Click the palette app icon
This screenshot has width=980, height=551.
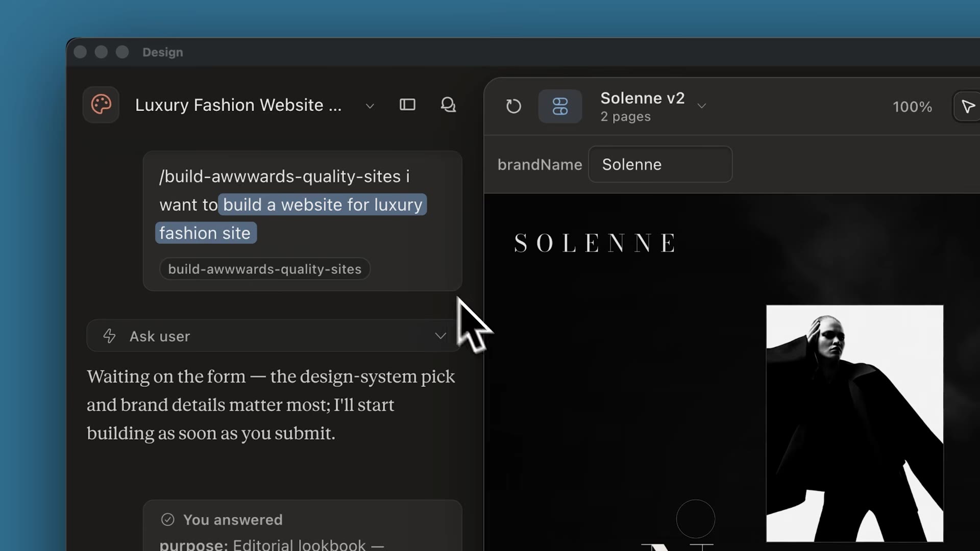[101, 105]
